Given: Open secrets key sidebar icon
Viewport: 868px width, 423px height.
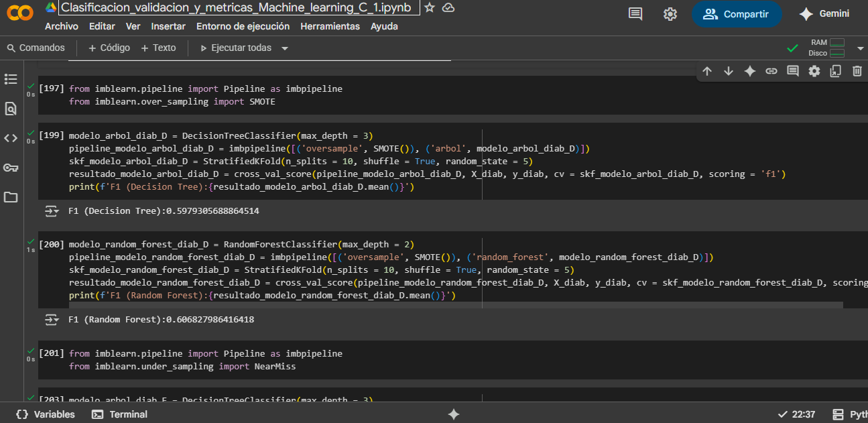Looking at the screenshot, I should click(x=11, y=168).
